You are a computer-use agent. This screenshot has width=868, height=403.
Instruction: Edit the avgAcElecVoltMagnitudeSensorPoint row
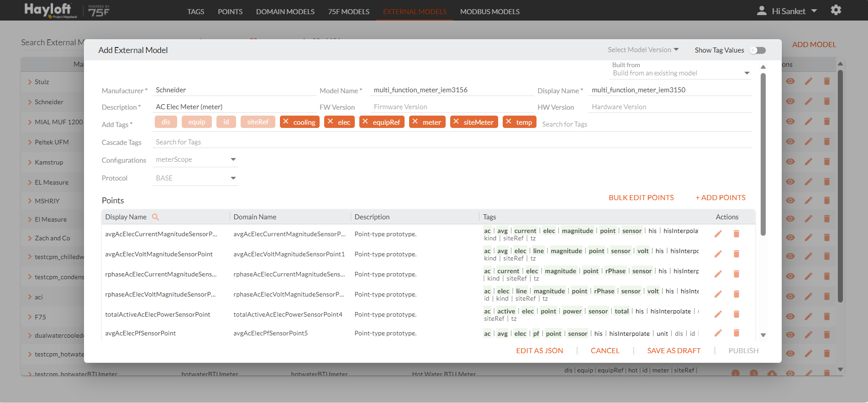pos(718,254)
